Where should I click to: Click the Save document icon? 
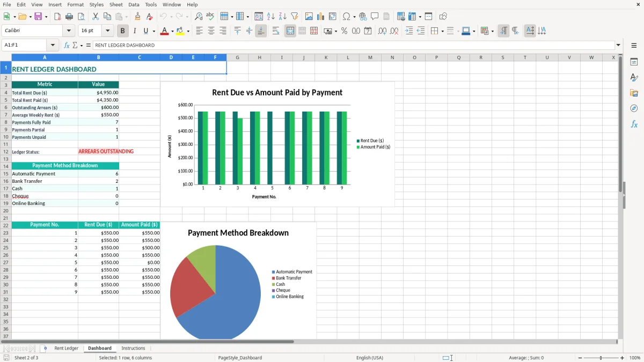tap(38, 17)
